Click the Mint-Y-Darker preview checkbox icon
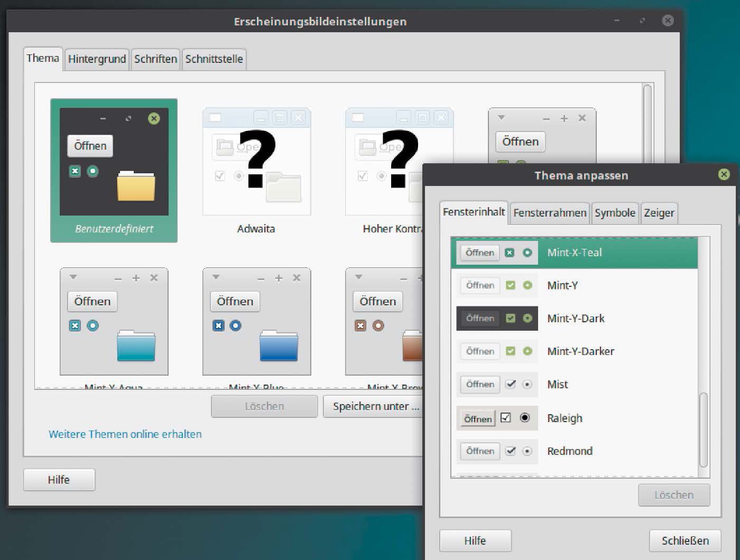The height and width of the screenshot is (560, 740). click(x=511, y=351)
